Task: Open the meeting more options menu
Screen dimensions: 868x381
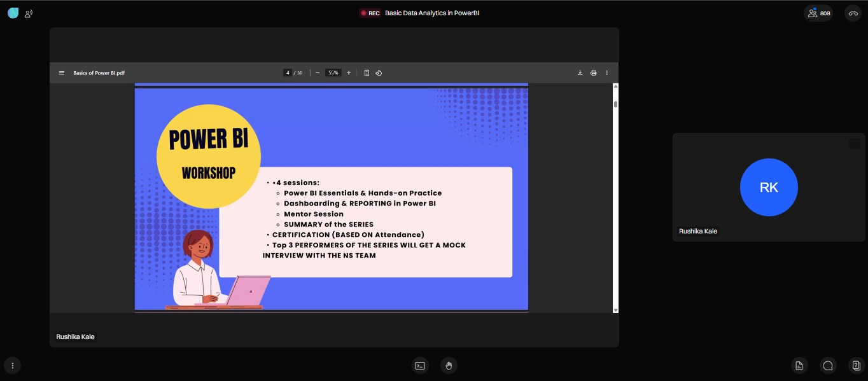Action: (x=12, y=365)
